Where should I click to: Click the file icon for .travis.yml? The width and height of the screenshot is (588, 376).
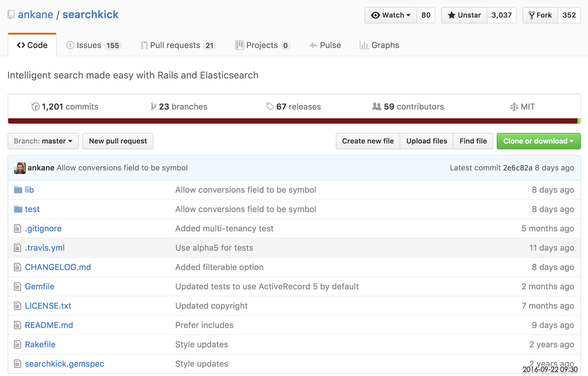(18, 248)
